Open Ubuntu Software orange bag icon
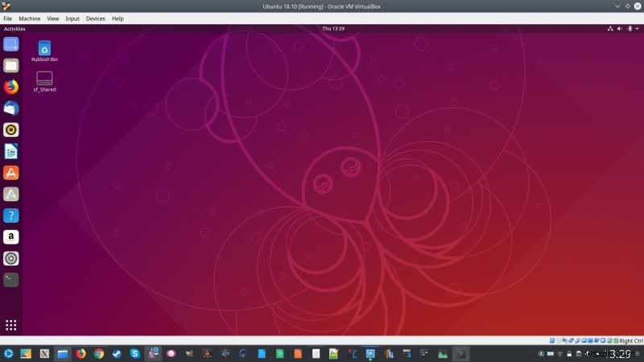The image size is (644, 362). click(x=11, y=173)
